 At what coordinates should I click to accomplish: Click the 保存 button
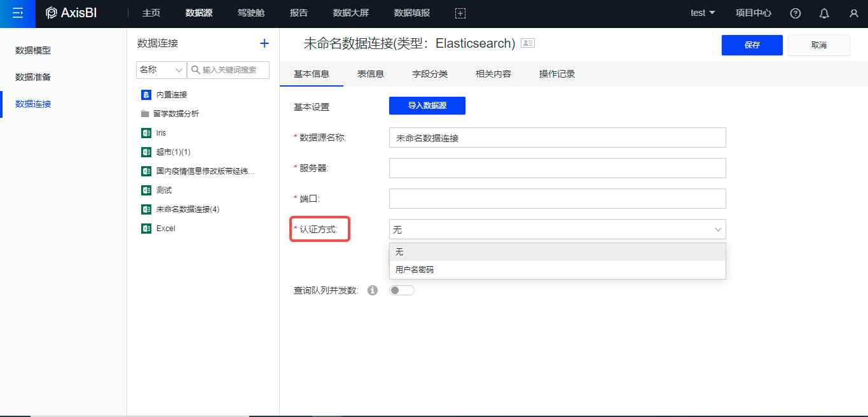point(752,45)
